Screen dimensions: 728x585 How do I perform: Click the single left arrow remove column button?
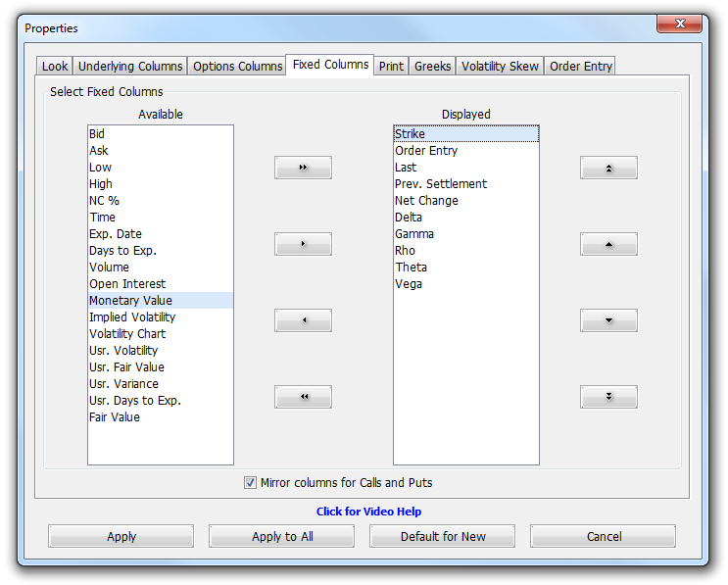[303, 320]
